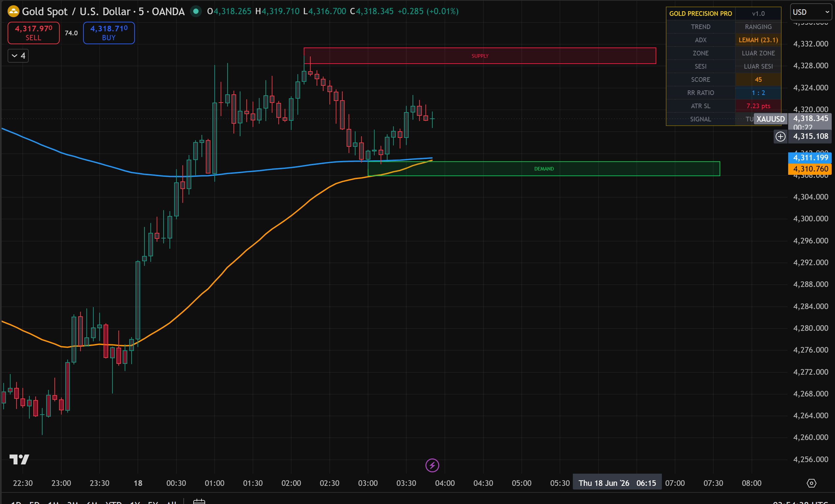Click the GOLD PRECISION PRO table header
The height and width of the screenshot is (504, 835).
700,14
